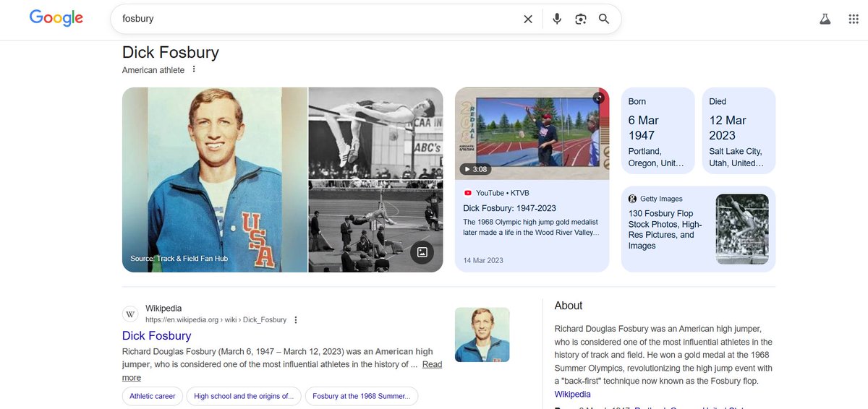This screenshot has width=868, height=409.
Task: Open the Google apps grid
Action: [x=854, y=20]
